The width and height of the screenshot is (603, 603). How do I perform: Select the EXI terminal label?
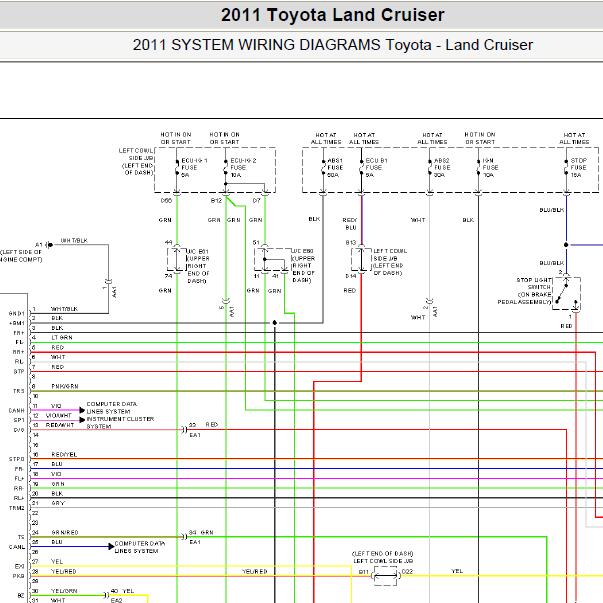coord(19,566)
